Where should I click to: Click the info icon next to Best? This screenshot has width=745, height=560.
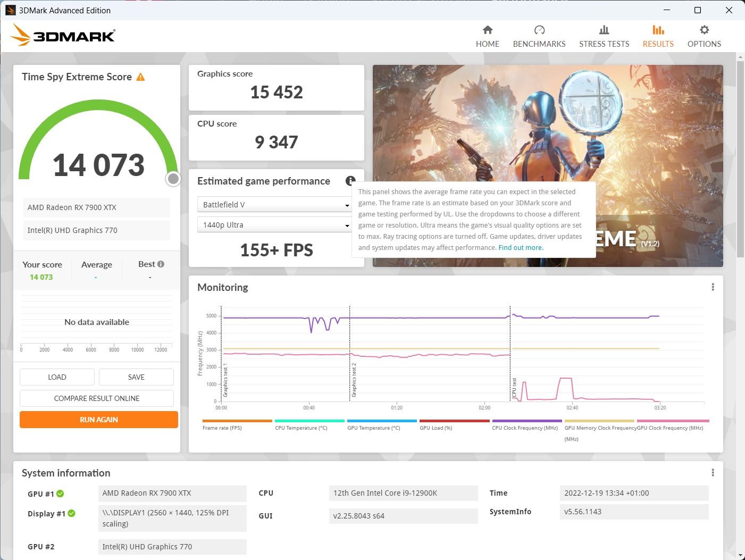pyautogui.click(x=161, y=264)
